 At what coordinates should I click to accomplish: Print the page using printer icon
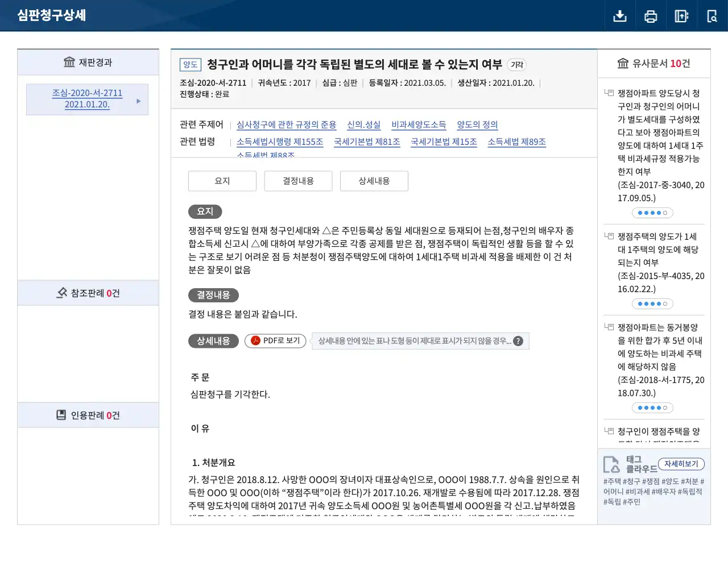[x=651, y=16]
